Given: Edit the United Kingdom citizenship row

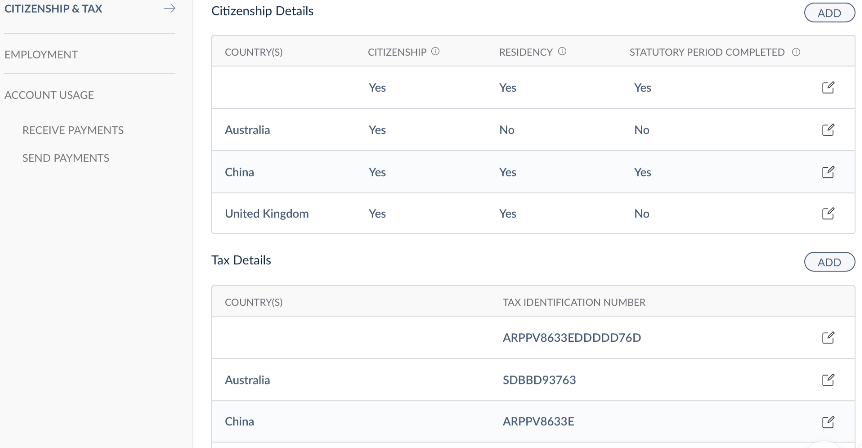Looking at the screenshot, I should click(828, 213).
